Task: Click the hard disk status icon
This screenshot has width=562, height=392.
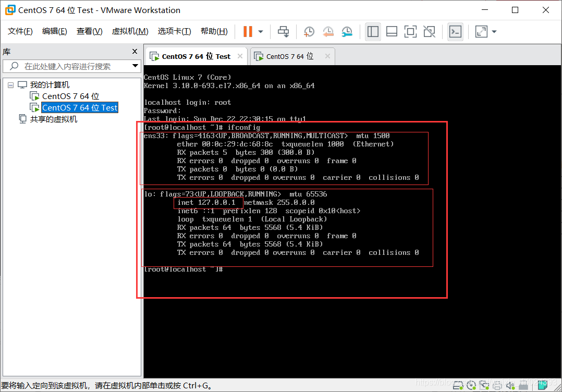Action: click(458, 386)
